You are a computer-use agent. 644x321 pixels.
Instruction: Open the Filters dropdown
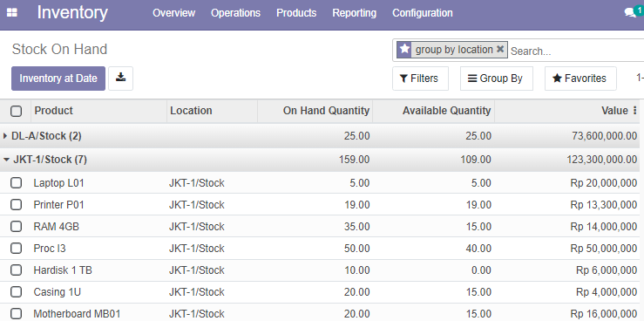click(x=420, y=79)
